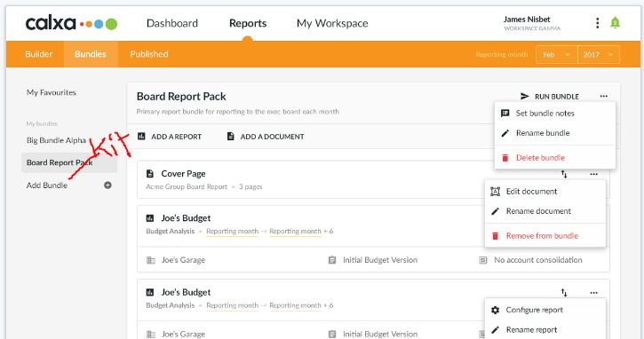Click the reorder arrows on Cover Page
Image resolution: width=644 pixels, height=339 pixels.
pyautogui.click(x=564, y=175)
